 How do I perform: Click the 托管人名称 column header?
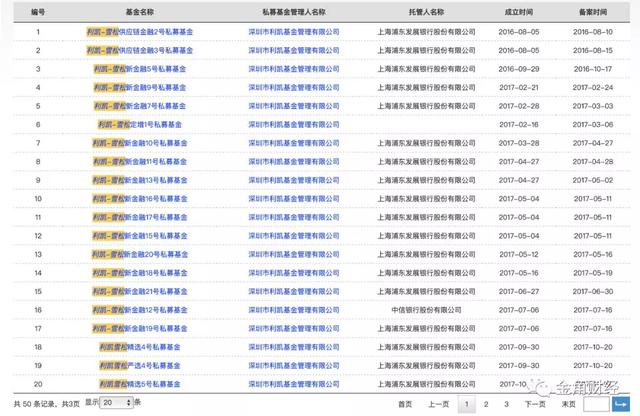coord(426,12)
